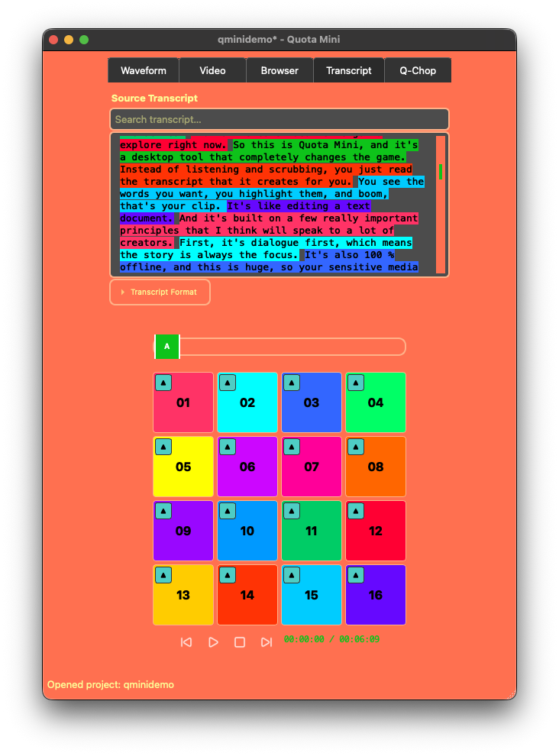
Task: Click the small arrow icon on pad 16
Action: (356, 575)
